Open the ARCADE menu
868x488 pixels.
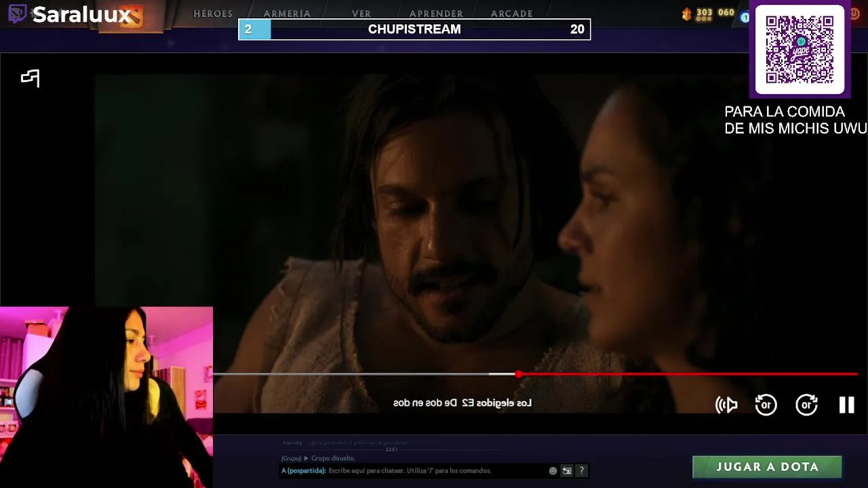click(511, 14)
